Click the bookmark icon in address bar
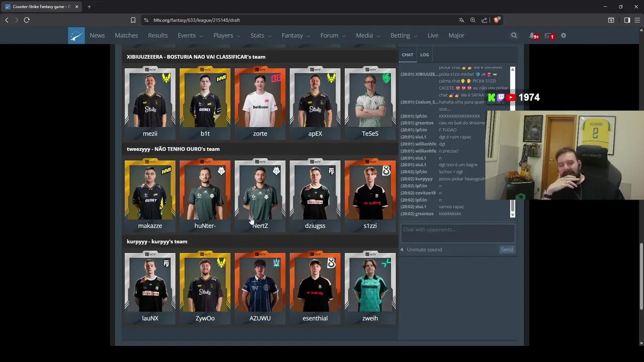This screenshot has width=644, height=362. 133,20
